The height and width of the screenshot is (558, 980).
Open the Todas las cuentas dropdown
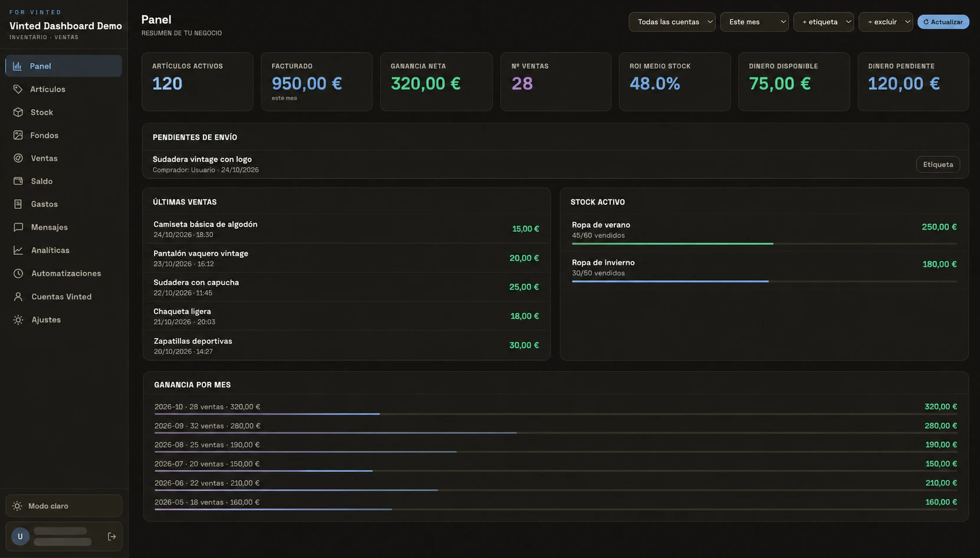click(672, 22)
